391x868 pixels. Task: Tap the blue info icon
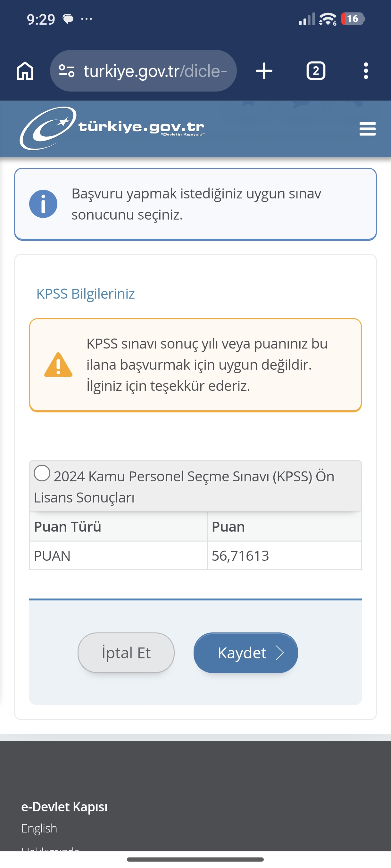43,204
